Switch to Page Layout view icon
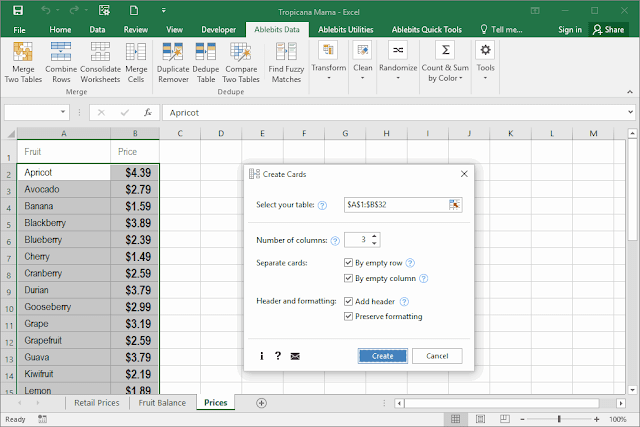 tap(480, 419)
